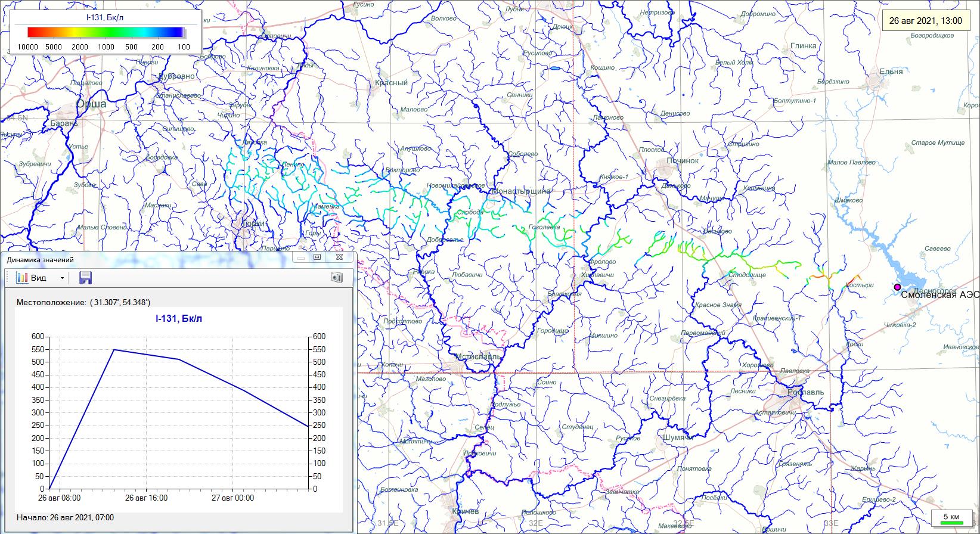The height and width of the screenshot is (534, 980).
Task: Click the chart peak near 550
Action: 114,350
